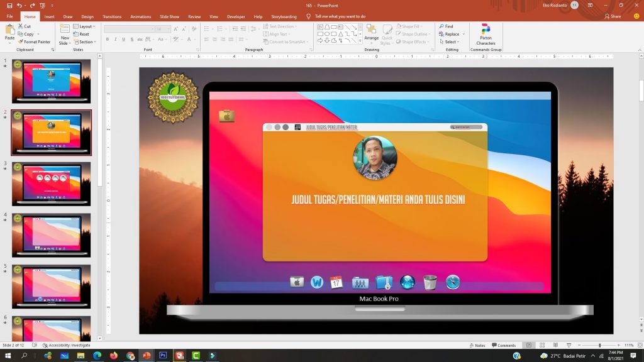Switch to the Design tab
This screenshot has height=362, width=644.
pos(87,17)
